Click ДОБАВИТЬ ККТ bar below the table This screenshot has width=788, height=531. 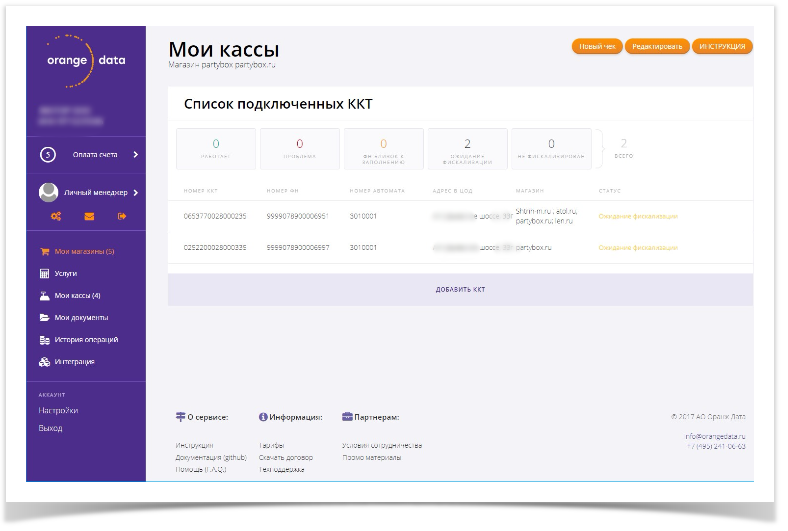[460, 289]
